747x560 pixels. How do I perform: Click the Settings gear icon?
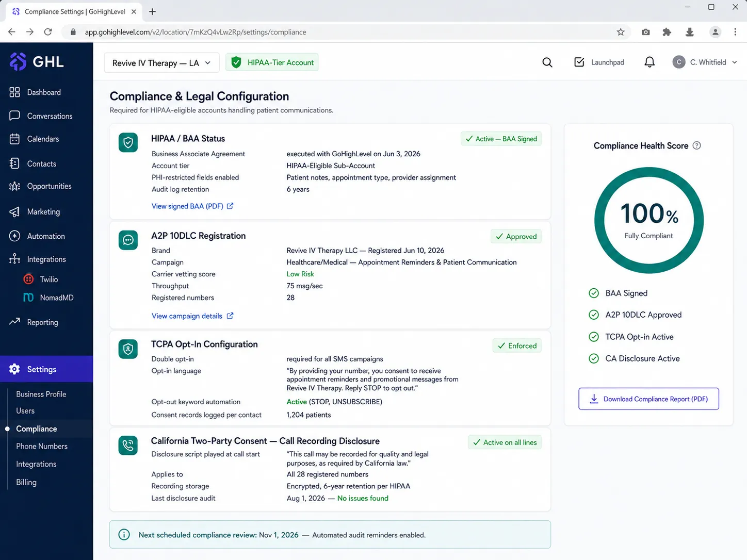[x=14, y=369]
